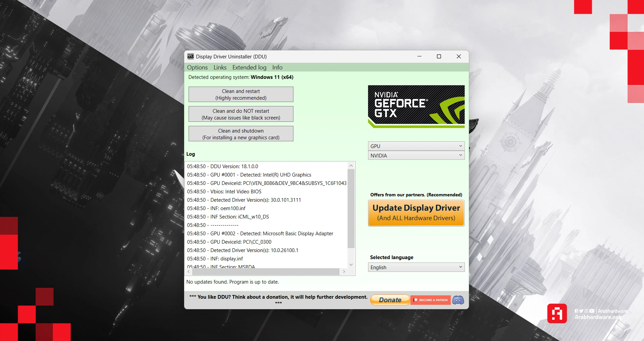The width and height of the screenshot is (644, 341).
Task: Select log line INF: oem100.inf
Action: click(216, 208)
